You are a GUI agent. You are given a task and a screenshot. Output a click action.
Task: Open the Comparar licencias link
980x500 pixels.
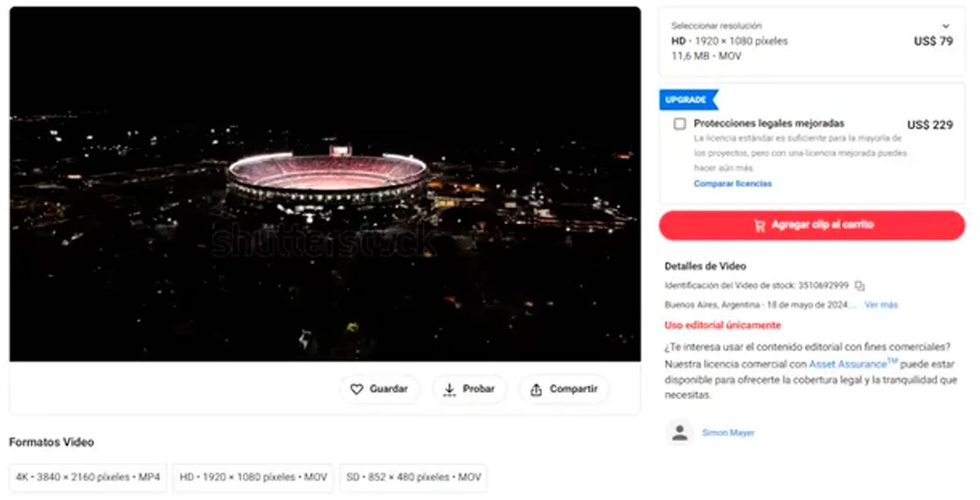click(x=733, y=184)
